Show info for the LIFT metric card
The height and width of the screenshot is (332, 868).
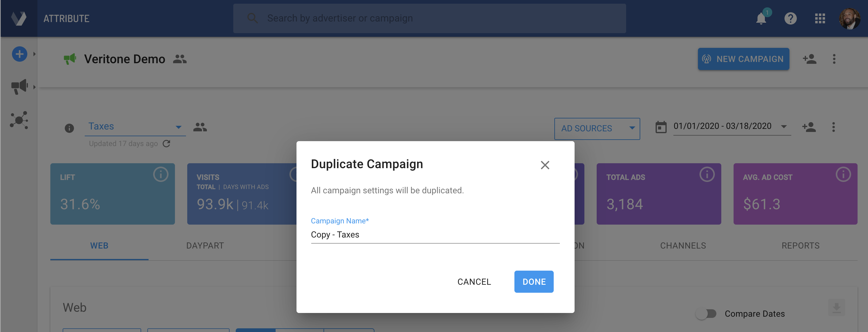pyautogui.click(x=161, y=174)
